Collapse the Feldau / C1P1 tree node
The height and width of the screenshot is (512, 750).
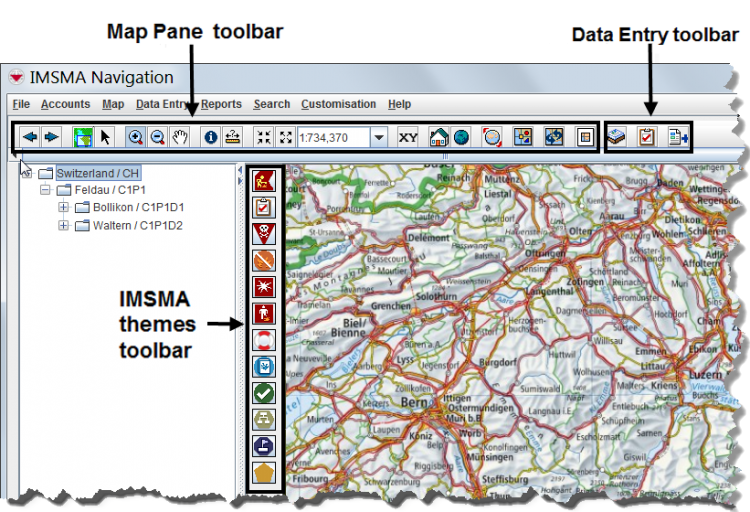point(46,190)
